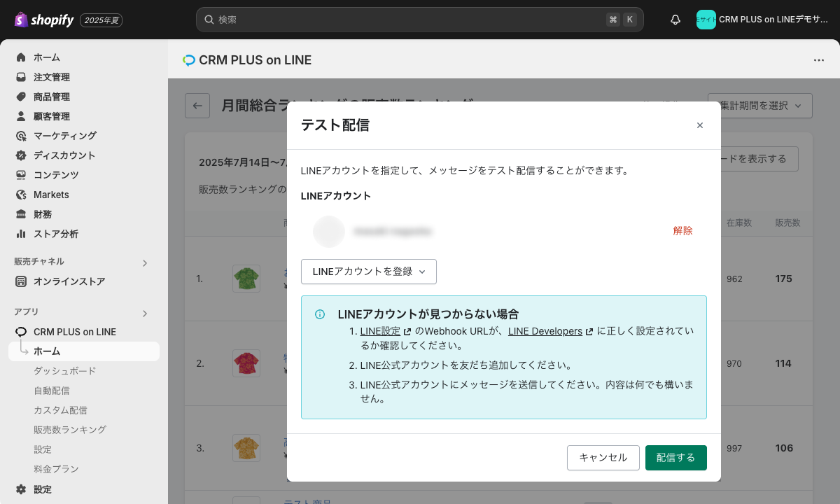
Task: Click the home icon beside ホーム in sidebar
Action: click(21, 57)
